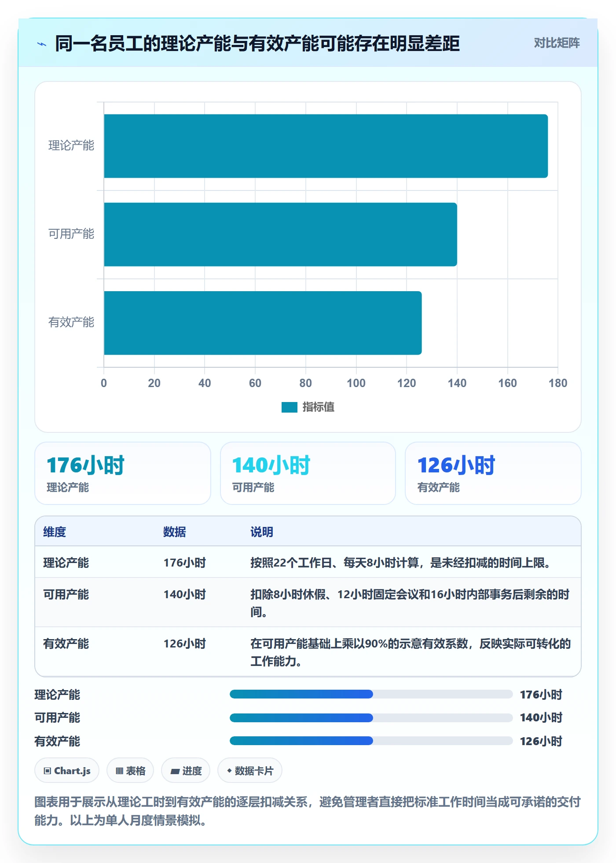616x863 pixels.
Task: Click the 理论产能 bar in the chart
Action: 326,146
